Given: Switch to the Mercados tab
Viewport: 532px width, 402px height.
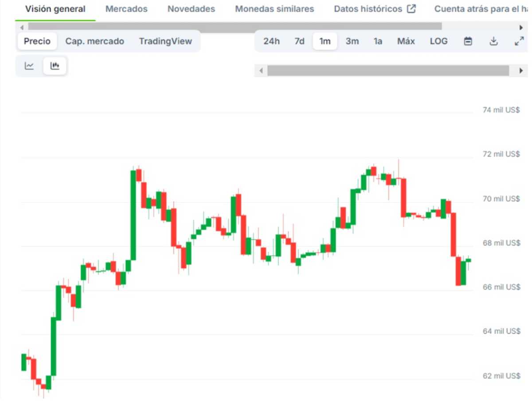Looking at the screenshot, I should pos(126,8).
